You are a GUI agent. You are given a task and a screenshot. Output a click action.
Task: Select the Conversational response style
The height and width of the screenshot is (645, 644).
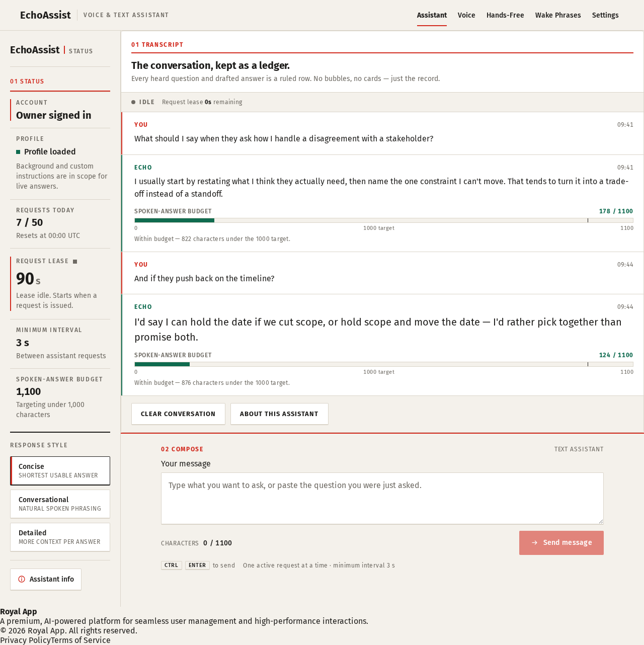pyautogui.click(x=60, y=504)
